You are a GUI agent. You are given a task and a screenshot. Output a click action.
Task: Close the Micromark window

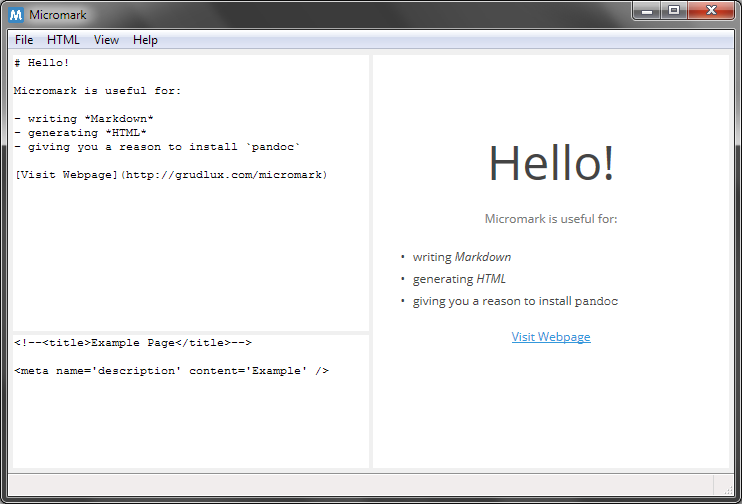[x=711, y=10]
